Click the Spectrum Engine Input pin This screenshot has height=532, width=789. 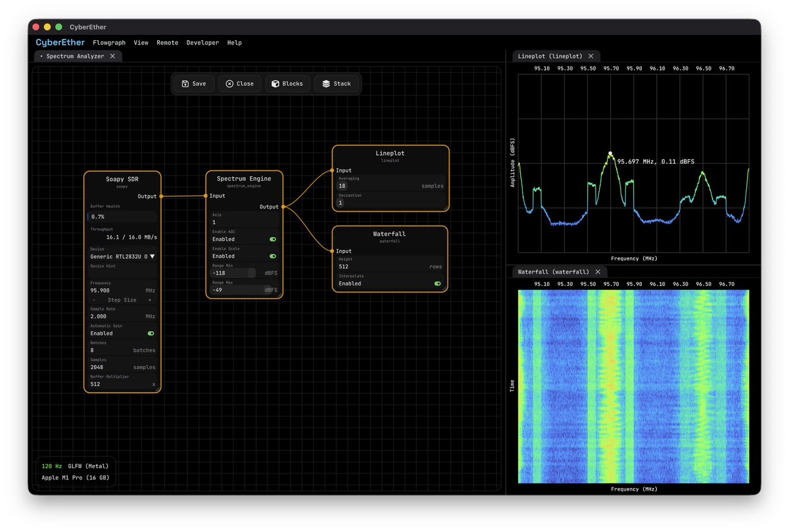[206, 196]
